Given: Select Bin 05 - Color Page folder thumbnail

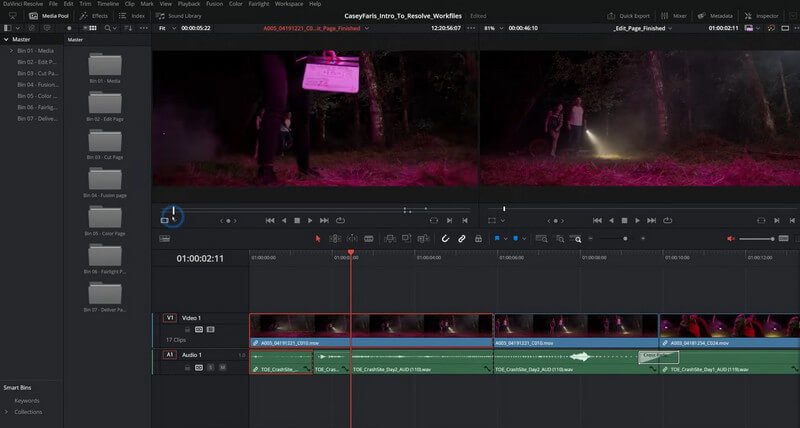Looking at the screenshot, I should coord(104,219).
